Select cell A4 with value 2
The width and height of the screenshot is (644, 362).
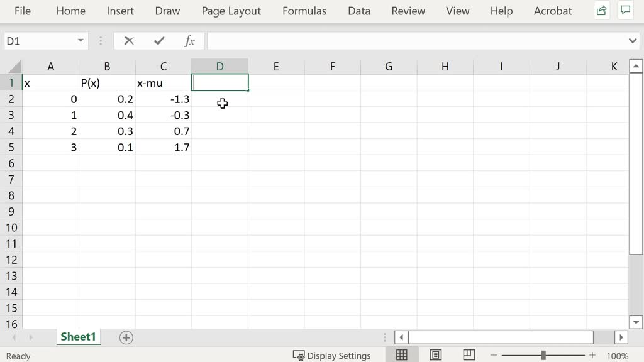(x=50, y=131)
